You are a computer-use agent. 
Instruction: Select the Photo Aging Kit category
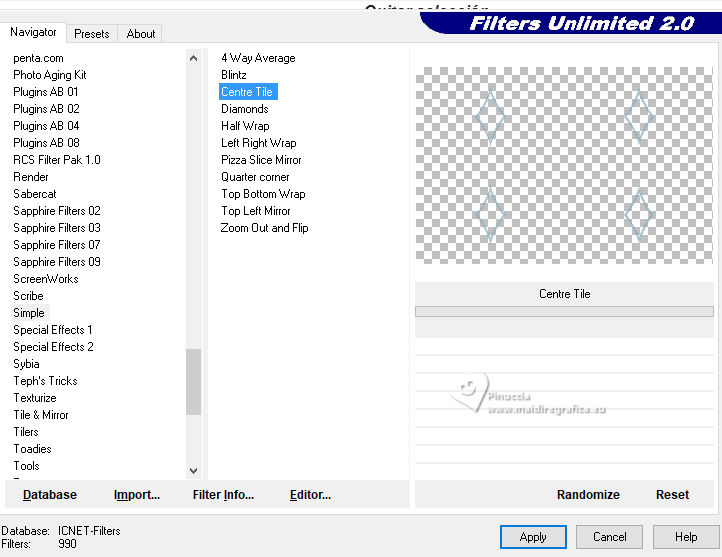pyautogui.click(x=50, y=75)
